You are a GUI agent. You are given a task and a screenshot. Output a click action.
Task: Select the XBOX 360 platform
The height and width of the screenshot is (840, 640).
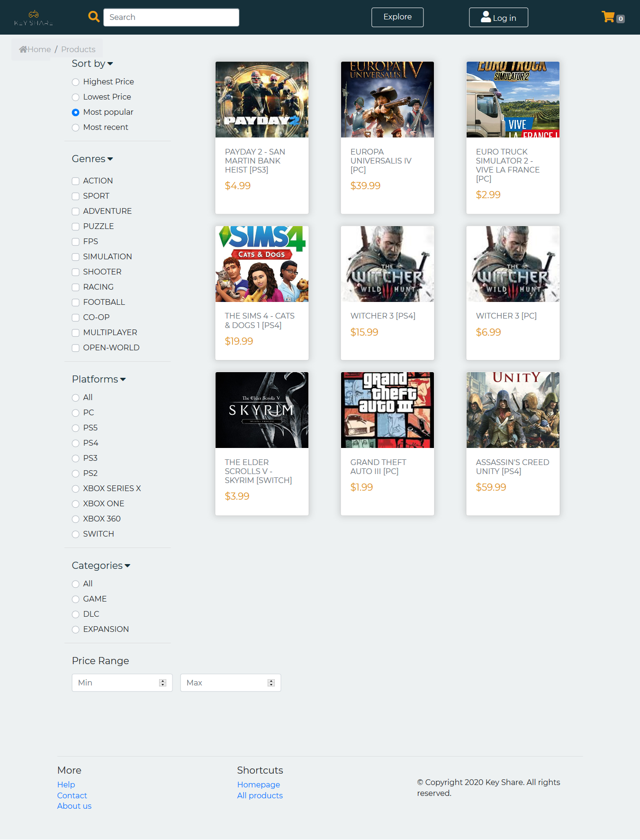tap(76, 519)
